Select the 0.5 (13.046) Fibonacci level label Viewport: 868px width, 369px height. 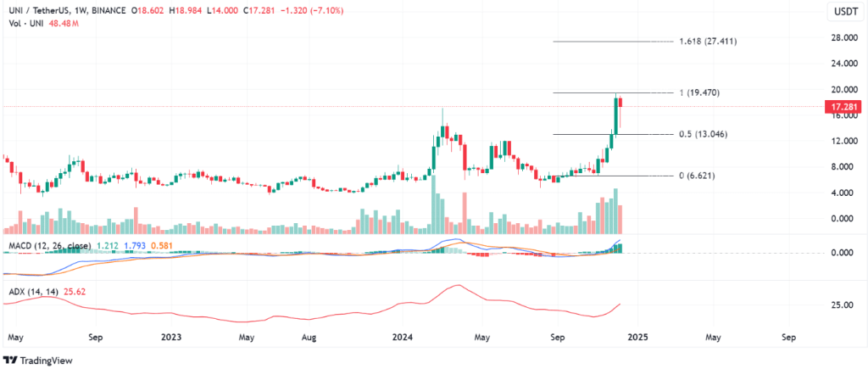tap(703, 134)
